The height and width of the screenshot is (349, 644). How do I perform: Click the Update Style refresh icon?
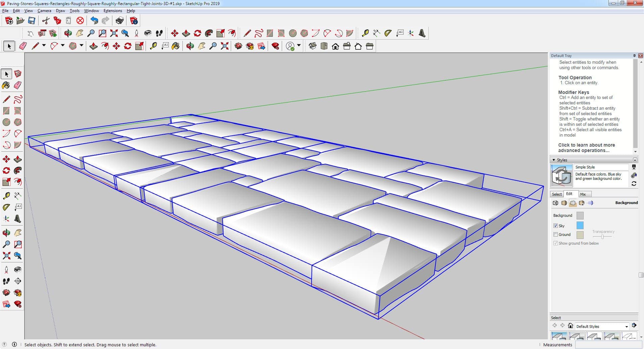(634, 184)
